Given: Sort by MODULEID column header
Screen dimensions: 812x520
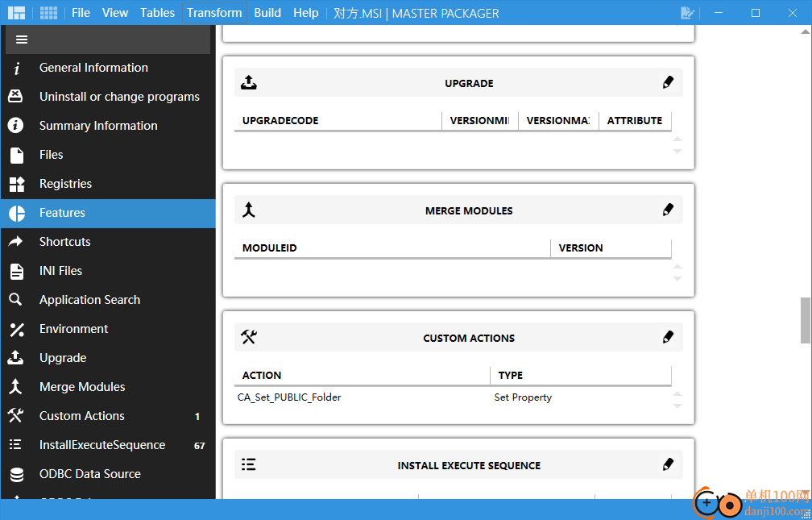Looking at the screenshot, I should tap(392, 248).
